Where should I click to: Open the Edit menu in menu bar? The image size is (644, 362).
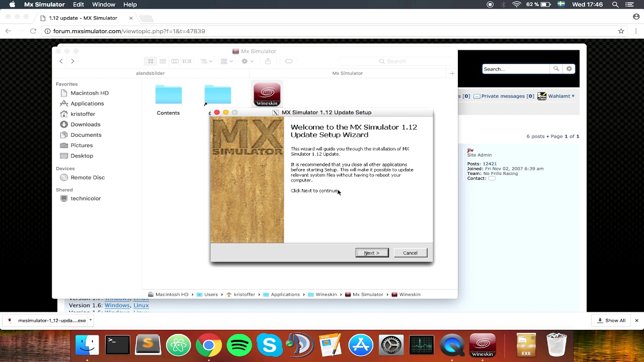[x=78, y=5]
